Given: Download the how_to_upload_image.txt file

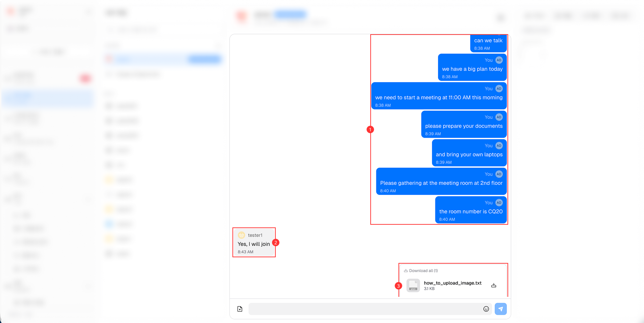Looking at the screenshot, I should 494,285.
